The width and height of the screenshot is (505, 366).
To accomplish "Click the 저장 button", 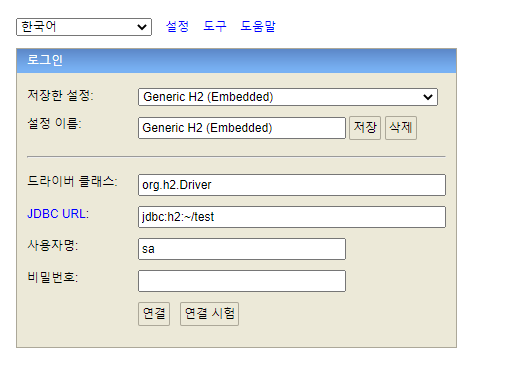I will pyautogui.click(x=365, y=128).
